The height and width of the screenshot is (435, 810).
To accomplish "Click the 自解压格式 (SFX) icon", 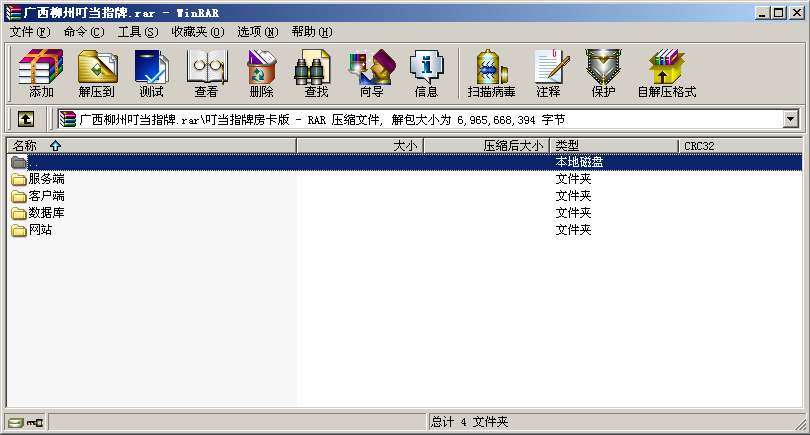I will coord(666,73).
